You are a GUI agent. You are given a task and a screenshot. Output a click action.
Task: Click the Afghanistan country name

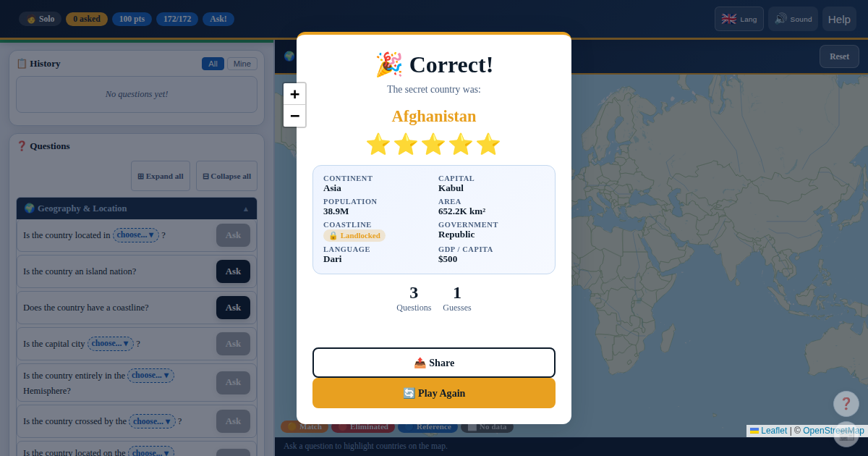434,116
